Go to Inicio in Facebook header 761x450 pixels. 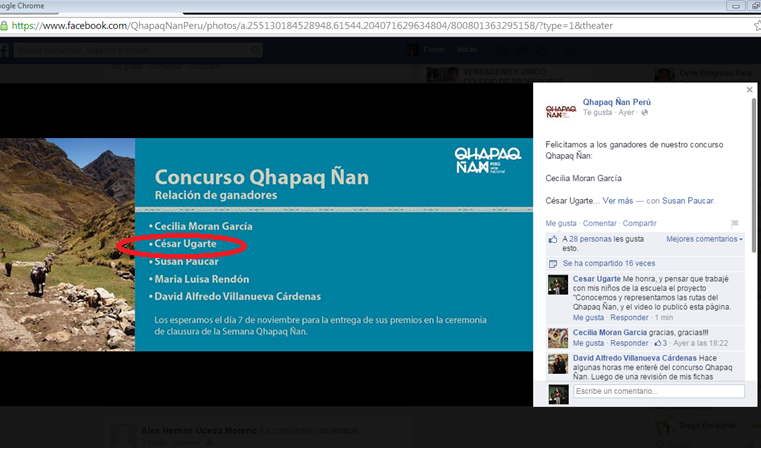466,50
